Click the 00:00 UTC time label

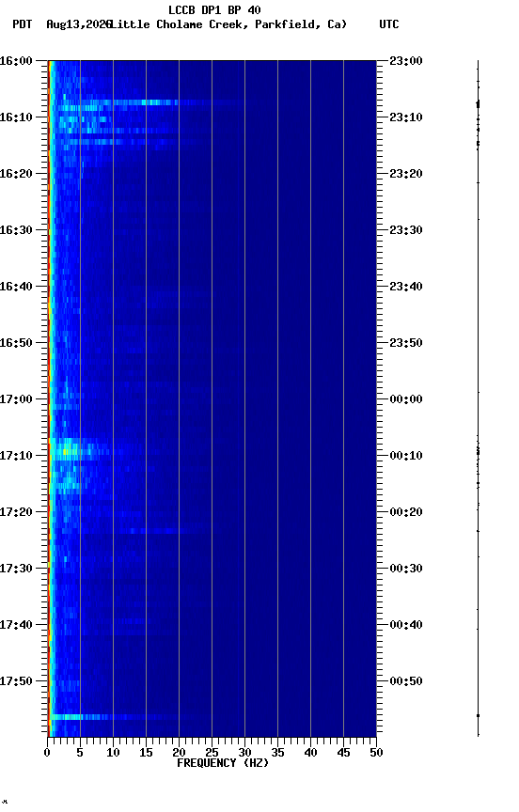[406, 399]
